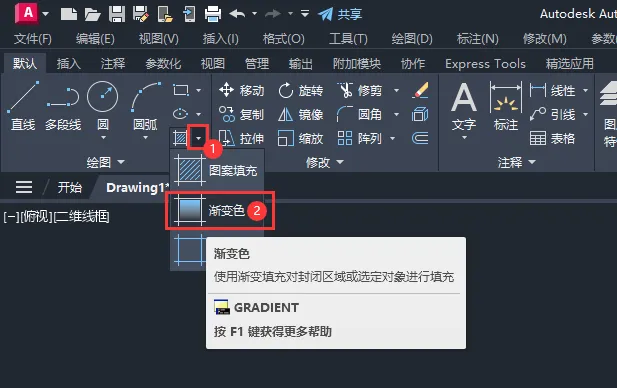
Task: Open the 插入(I) menu
Action: pyautogui.click(x=220, y=39)
